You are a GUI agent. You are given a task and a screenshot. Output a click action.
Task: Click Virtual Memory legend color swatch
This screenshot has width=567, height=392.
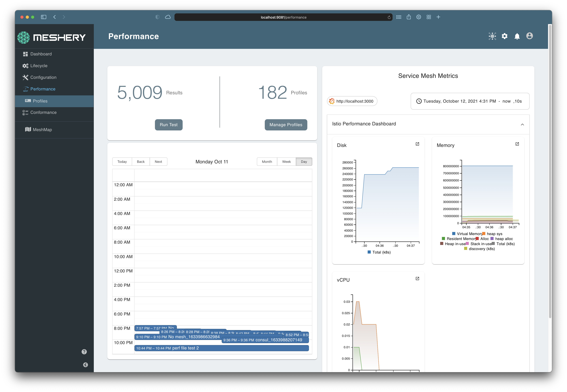pos(454,234)
